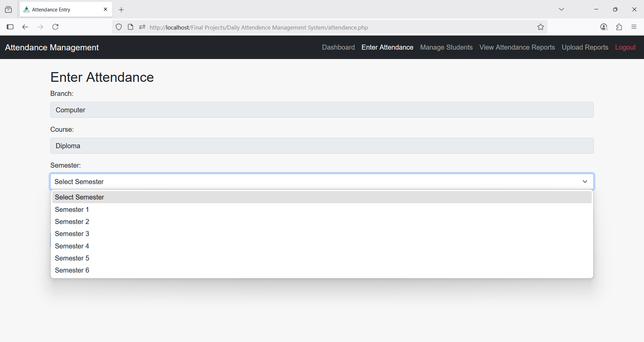Image resolution: width=644 pixels, height=342 pixels.
Task: Pick Semester 6 option
Action: click(x=72, y=270)
